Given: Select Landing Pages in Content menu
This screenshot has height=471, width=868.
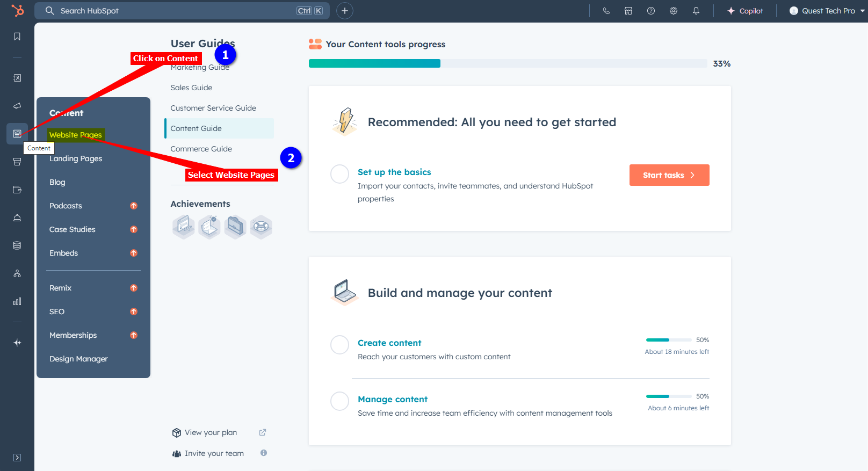Looking at the screenshot, I should point(76,158).
